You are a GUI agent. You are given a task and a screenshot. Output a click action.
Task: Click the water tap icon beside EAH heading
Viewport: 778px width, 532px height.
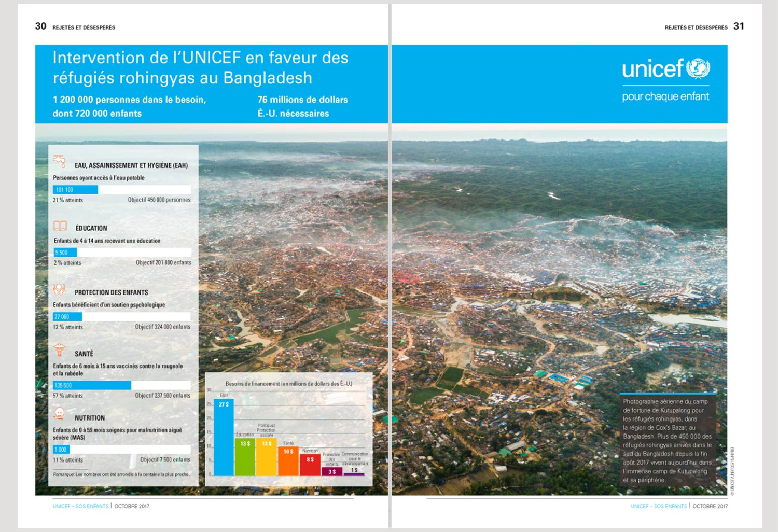(x=60, y=161)
